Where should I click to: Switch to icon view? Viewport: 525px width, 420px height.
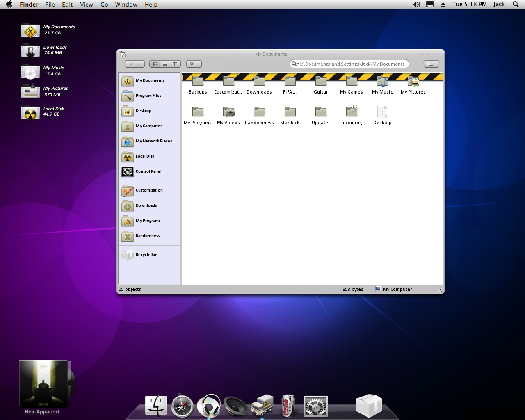[155, 64]
